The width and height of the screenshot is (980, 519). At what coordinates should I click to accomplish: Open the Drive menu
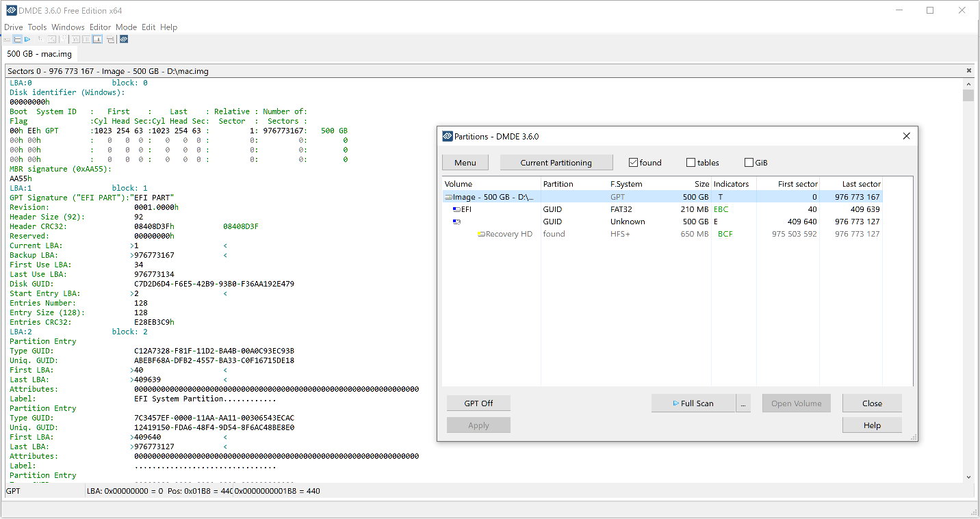tap(14, 27)
